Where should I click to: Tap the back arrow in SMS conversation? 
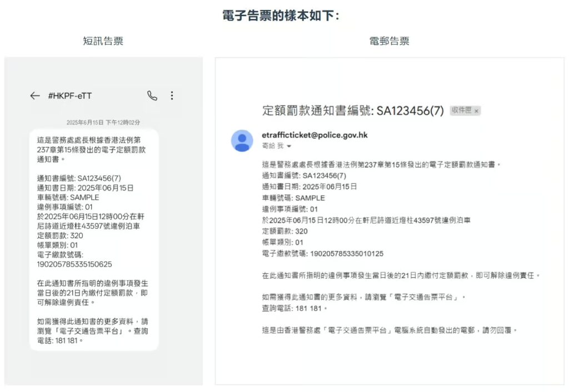[35, 96]
